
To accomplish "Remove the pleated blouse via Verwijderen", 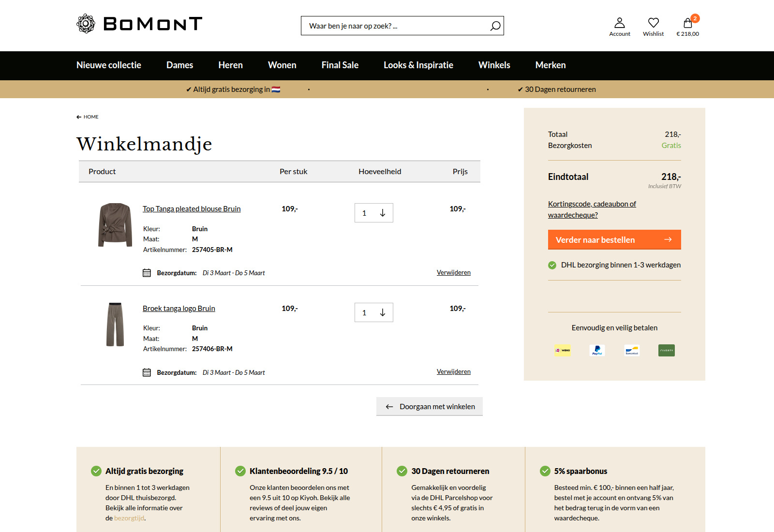I will [x=453, y=273].
